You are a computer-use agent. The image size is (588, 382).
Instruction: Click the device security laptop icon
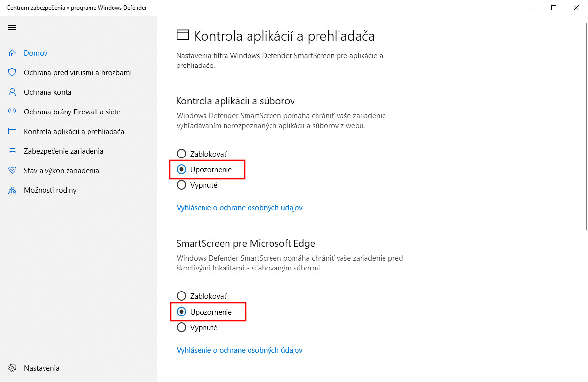[13, 151]
